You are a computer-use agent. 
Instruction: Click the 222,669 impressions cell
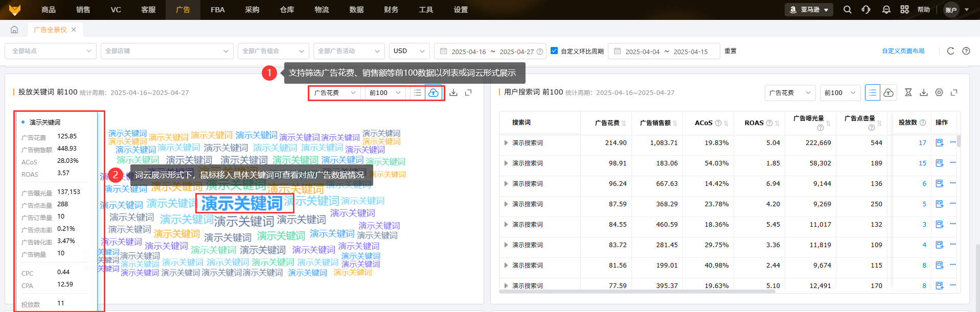click(x=818, y=143)
